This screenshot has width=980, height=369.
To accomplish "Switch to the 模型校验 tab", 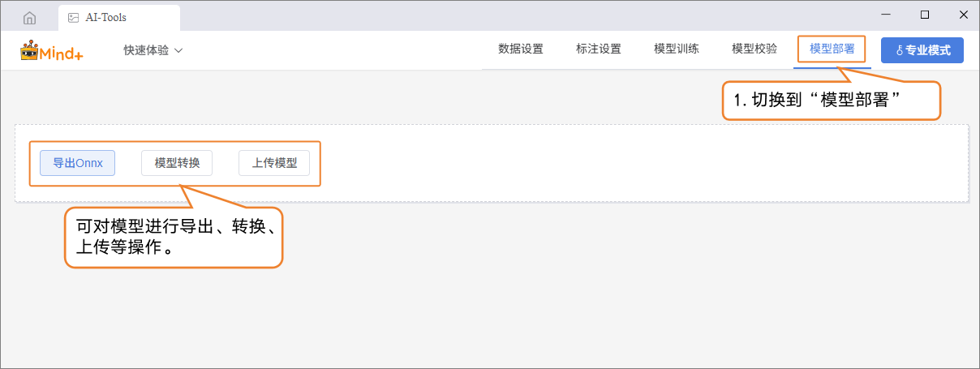I will tap(754, 49).
